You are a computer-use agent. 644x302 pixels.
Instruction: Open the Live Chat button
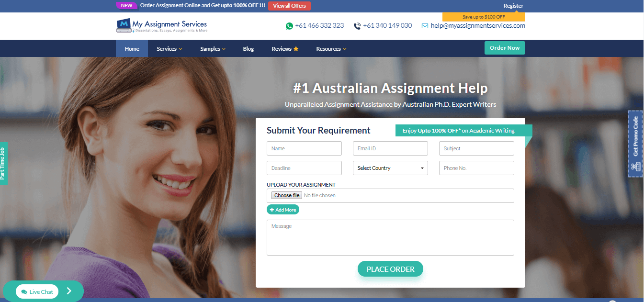37,292
